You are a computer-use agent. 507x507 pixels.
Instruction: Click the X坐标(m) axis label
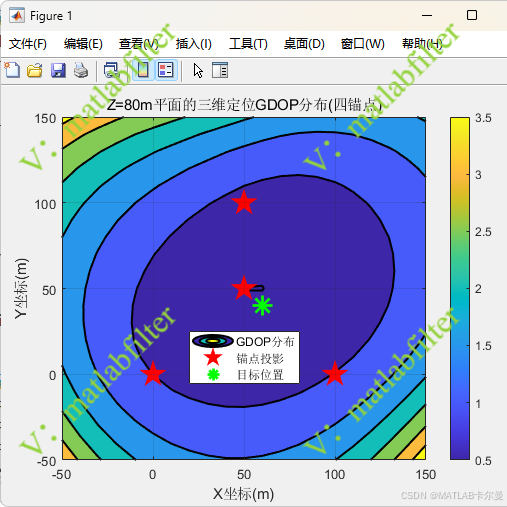244,494
